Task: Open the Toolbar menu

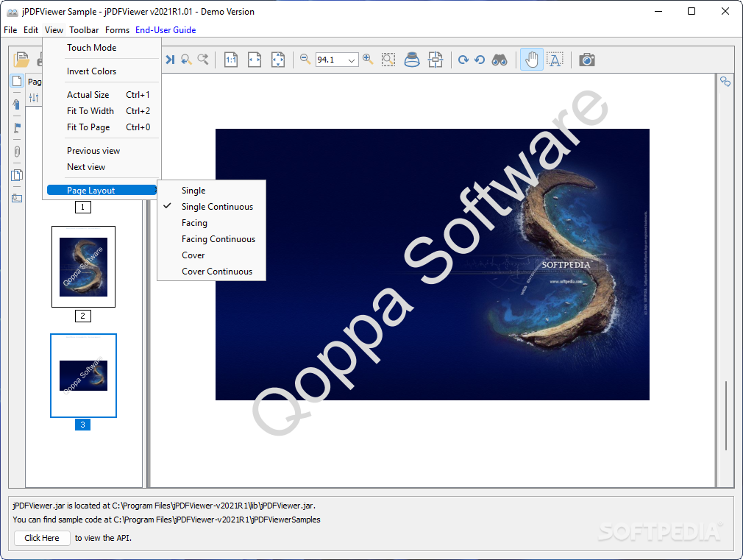Action: click(84, 30)
